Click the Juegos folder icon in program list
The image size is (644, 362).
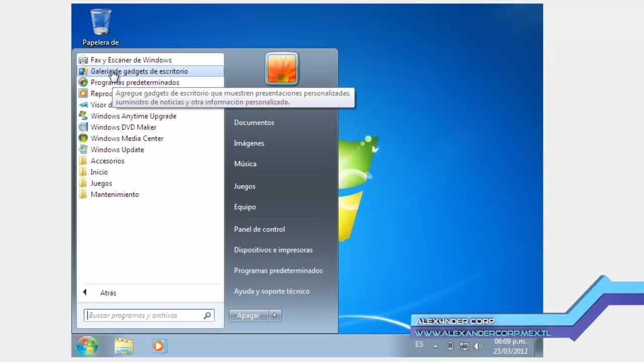[83, 183]
